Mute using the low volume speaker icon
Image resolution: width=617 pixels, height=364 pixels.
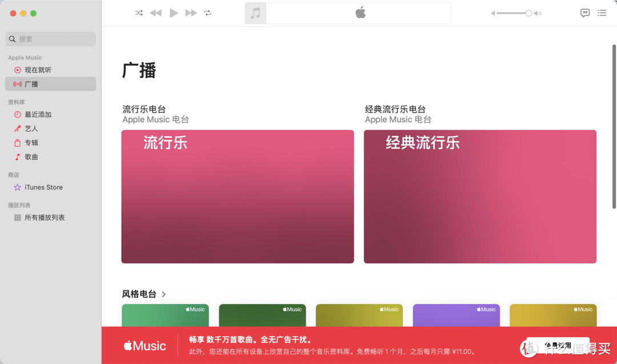493,13
